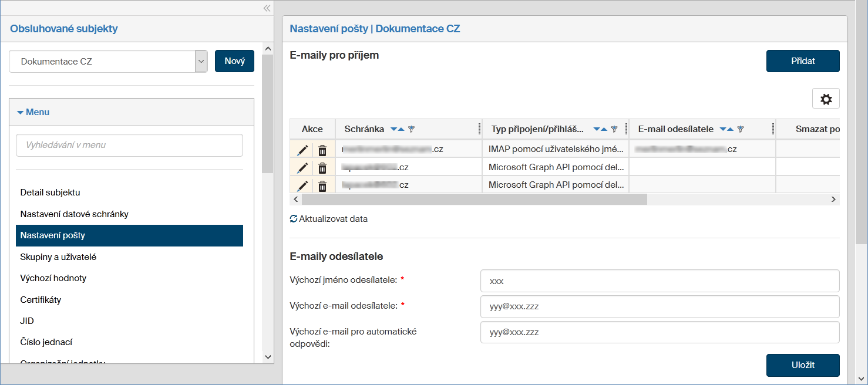Refresh table via Aktualizovat data link
The height and width of the screenshot is (385, 868).
pyautogui.click(x=329, y=219)
